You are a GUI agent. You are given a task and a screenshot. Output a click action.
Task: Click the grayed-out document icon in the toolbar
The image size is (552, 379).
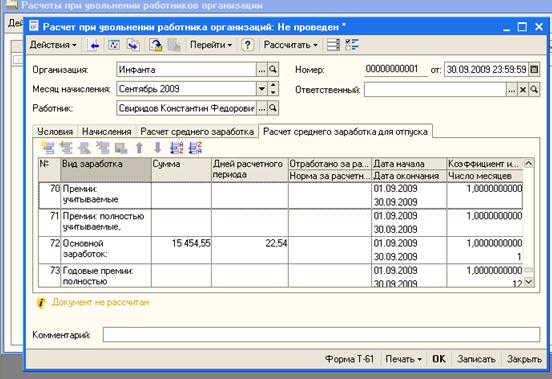[x=174, y=45]
